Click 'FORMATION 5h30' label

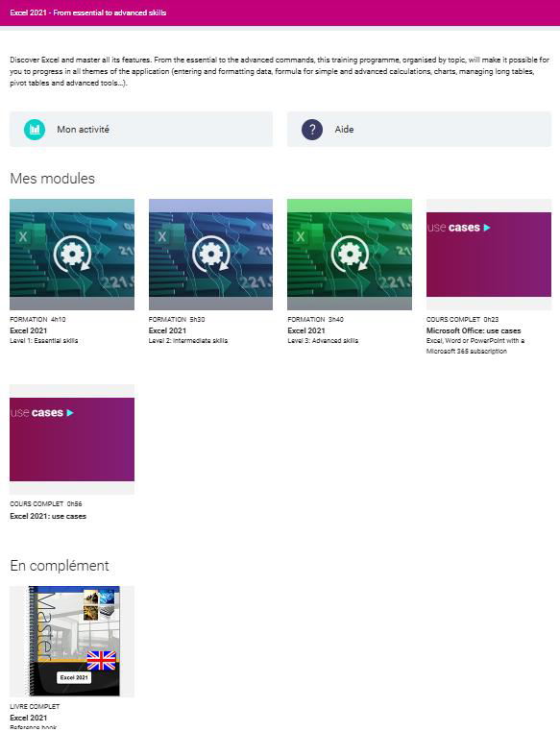click(177, 319)
